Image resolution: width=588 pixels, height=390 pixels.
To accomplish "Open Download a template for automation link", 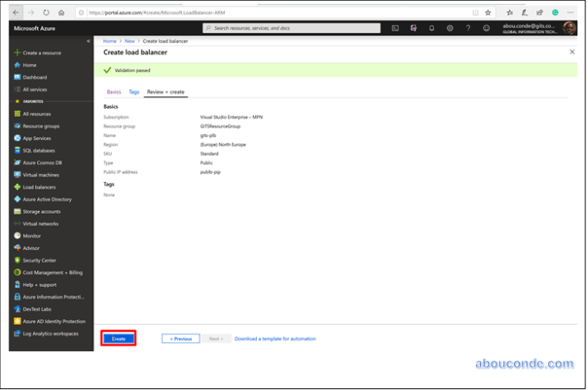I will (274, 338).
